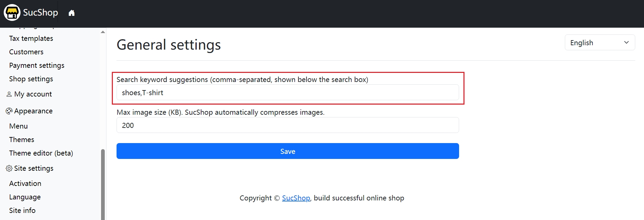Screen dimensions: 644x220
Task: Open Language settings in sidebar
Action: coord(25,197)
